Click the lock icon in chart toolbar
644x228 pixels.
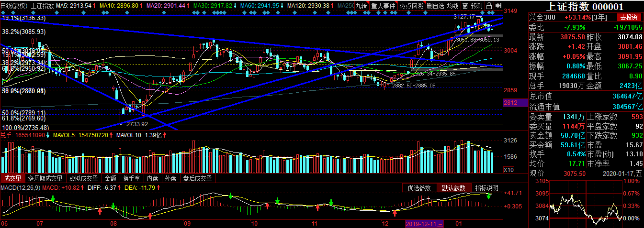tap(489, 6)
